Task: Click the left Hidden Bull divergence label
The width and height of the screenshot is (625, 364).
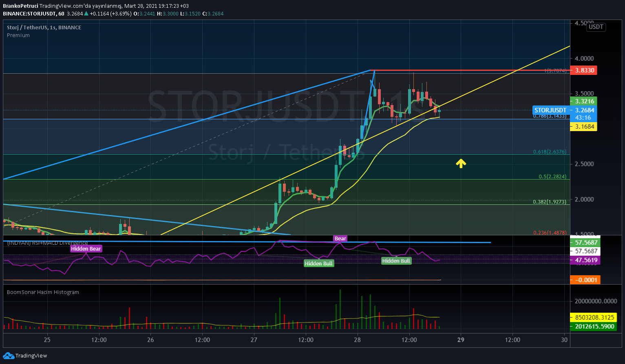Action: 319,263
